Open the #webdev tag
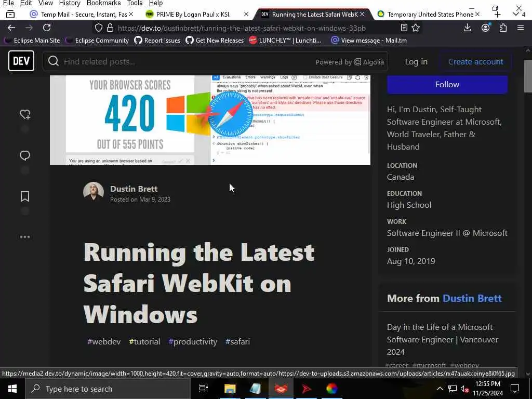The image size is (532, 399). [x=104, y=342]
